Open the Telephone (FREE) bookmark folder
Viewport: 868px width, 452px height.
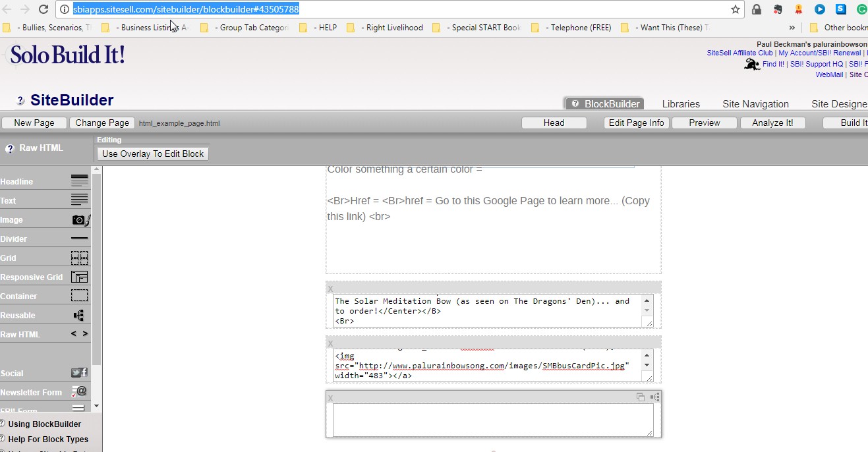571,28
